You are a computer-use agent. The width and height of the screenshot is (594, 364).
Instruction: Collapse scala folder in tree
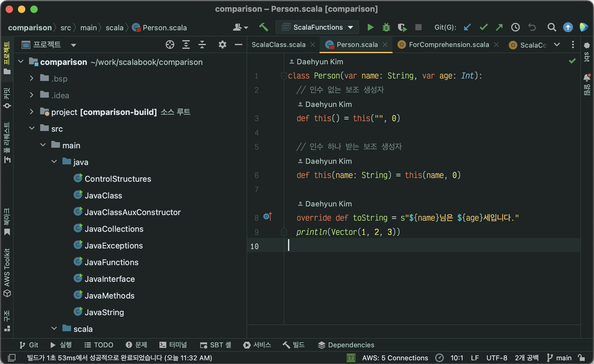click(54, 328)
